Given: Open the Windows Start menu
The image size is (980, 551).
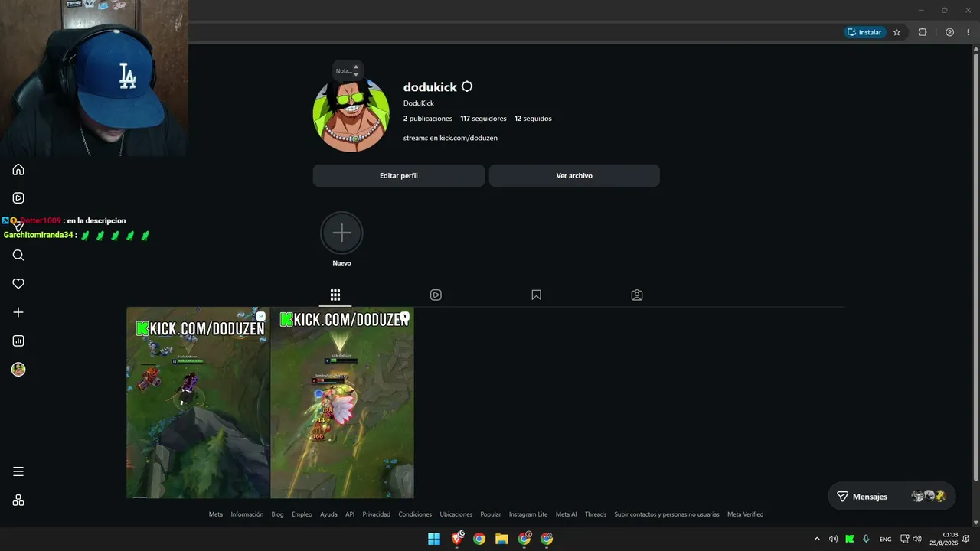Looking at the screenshot, I should (x=434, y=539).
